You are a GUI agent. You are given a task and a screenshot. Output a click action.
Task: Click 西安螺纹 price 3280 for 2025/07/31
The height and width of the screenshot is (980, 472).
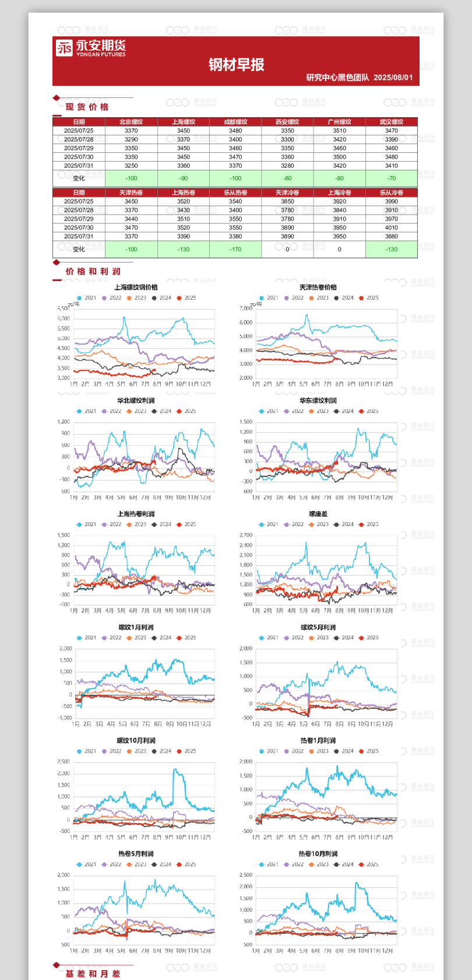click(287, 166)
